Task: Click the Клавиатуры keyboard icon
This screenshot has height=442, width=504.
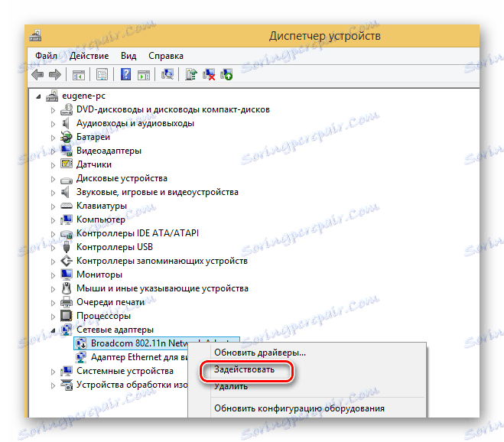Action: pos(67,206)
